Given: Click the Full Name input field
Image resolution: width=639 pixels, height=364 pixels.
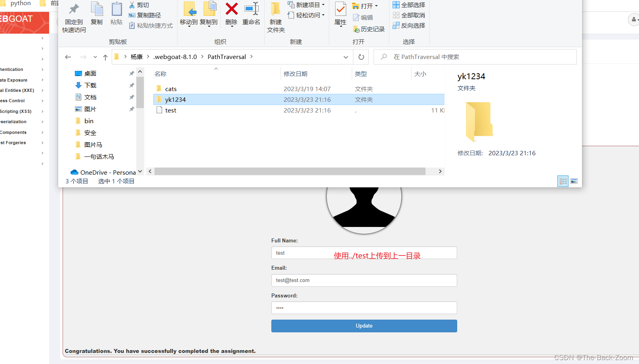Looking at the screenshot, I should [x=364, y=253].
